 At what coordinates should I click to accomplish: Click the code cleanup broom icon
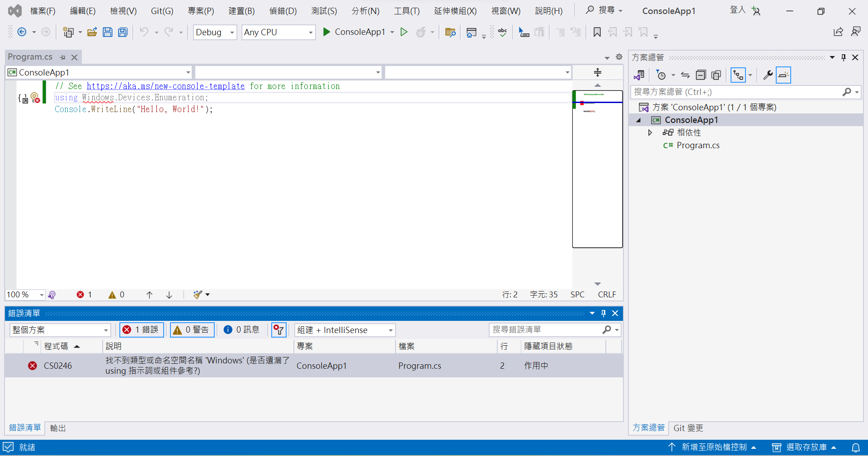(198, 295)
